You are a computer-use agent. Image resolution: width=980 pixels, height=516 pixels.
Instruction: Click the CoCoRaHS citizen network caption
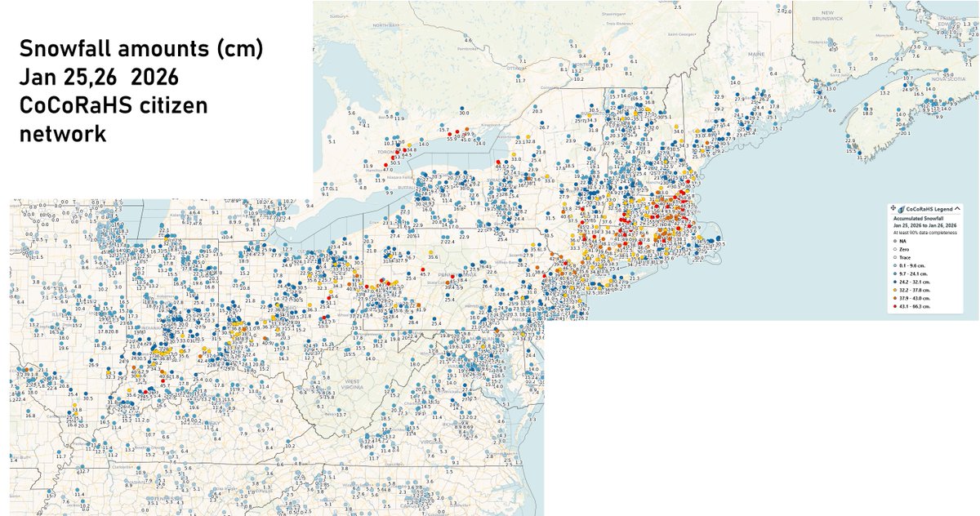[x=114, y=120]
